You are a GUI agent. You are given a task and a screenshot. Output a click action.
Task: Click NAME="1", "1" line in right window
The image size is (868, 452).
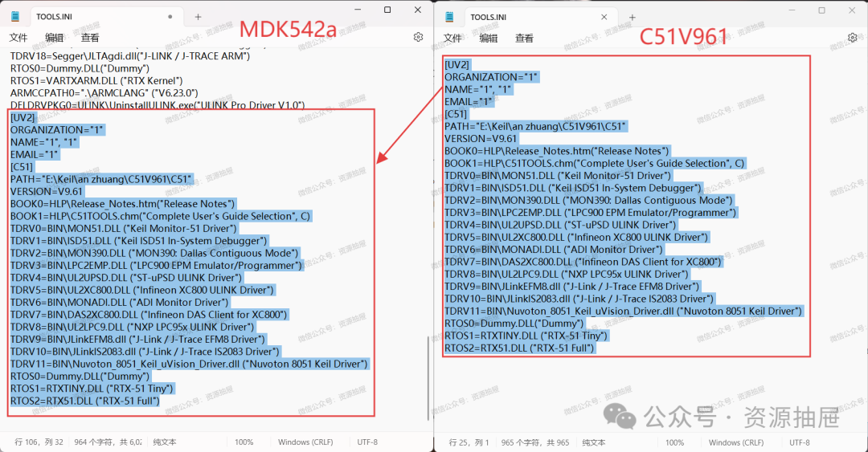pos(478,89)
